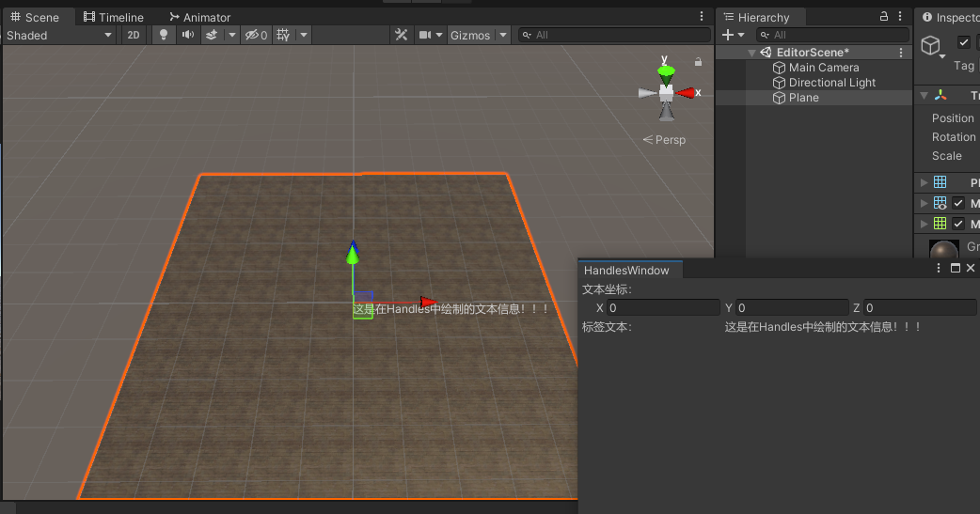
Task: Focus the Hierarchy search field
Action: pos(832,35)
